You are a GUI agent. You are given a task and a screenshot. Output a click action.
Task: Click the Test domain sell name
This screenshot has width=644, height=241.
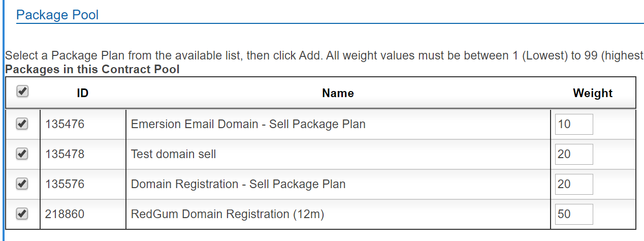click(x=173, y=154)
